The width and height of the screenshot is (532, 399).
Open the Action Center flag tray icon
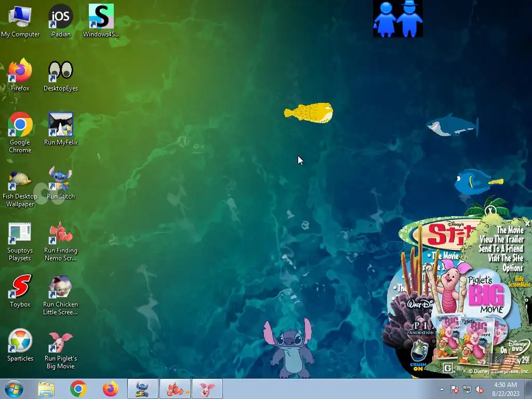(455, 389)
